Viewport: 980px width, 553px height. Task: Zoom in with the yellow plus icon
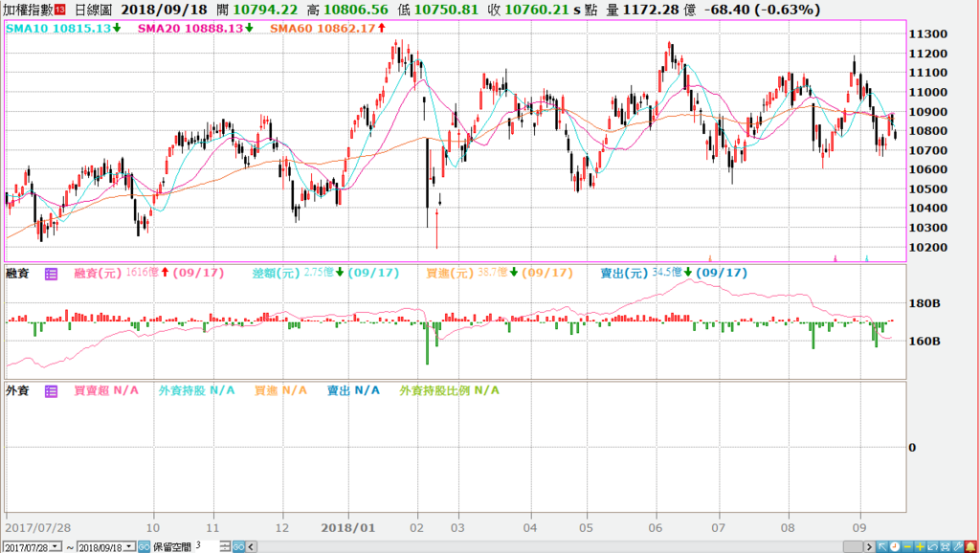920,546
